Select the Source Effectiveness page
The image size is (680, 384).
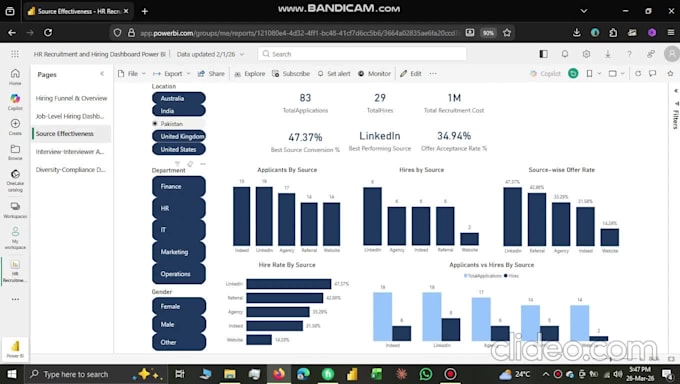coord(72,134)
